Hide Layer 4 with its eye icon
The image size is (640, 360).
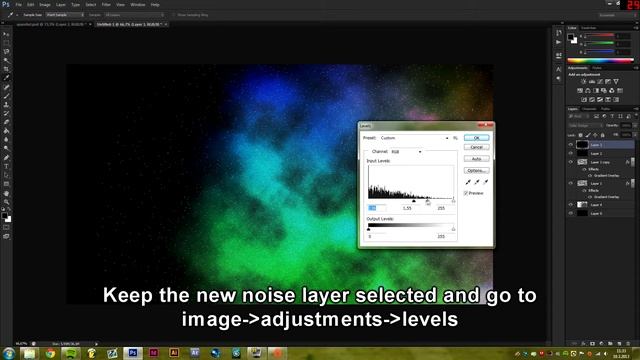(x=571, y=204)
